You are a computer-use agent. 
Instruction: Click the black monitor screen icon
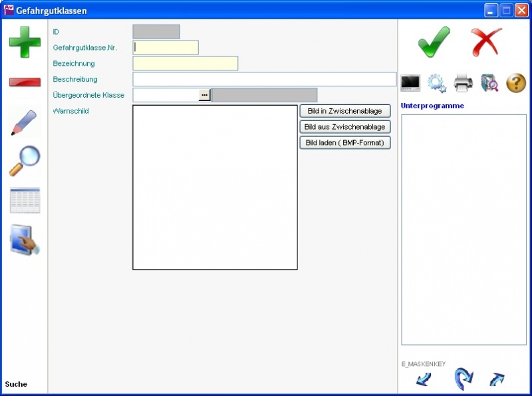[x=410, y=83]
